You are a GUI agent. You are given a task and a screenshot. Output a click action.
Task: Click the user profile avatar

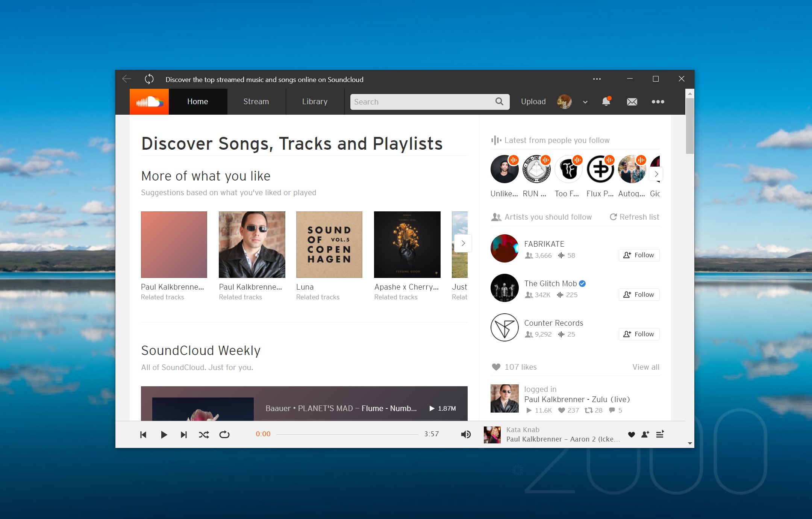point(564,102)
